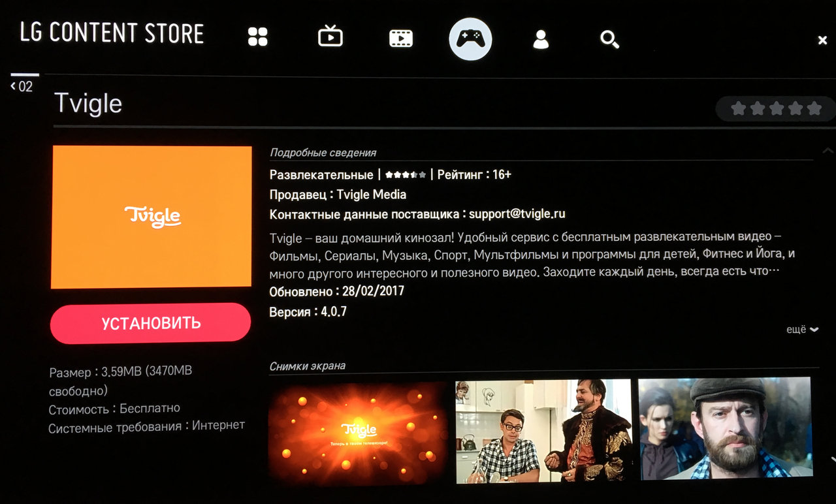Click the Подробные сведения section heading
836x504 pixels.
tap(323, 153)
